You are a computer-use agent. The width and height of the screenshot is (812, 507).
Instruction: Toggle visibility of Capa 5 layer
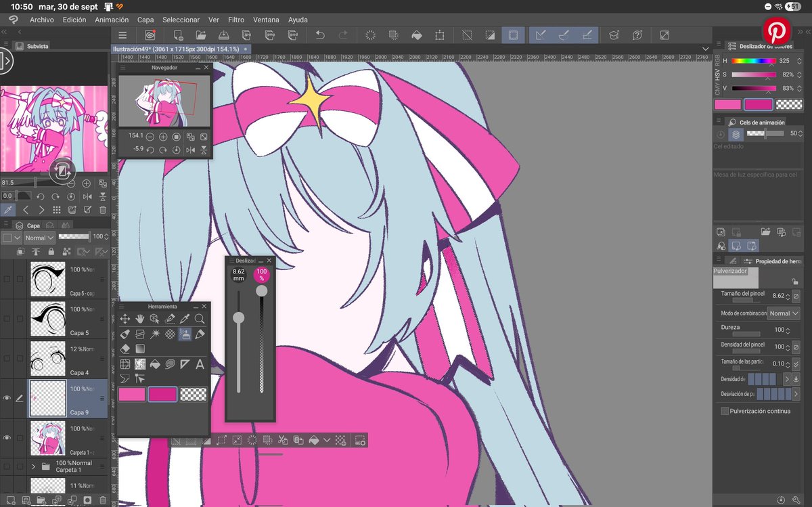(7, 319)
